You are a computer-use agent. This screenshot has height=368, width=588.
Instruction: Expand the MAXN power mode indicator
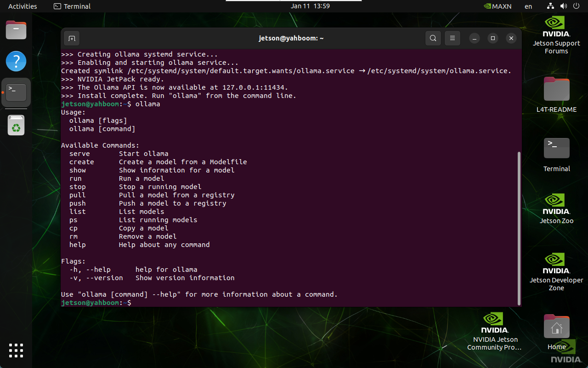tap(498, 6)
